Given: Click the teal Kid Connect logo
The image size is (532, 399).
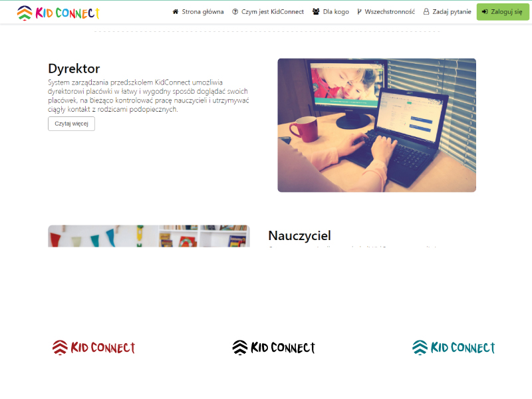Looking at the screenshot, I should pos(454,347).
